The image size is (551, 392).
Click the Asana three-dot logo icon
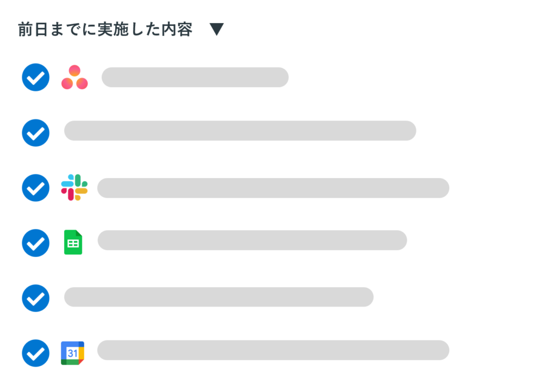tap(74, 77)
